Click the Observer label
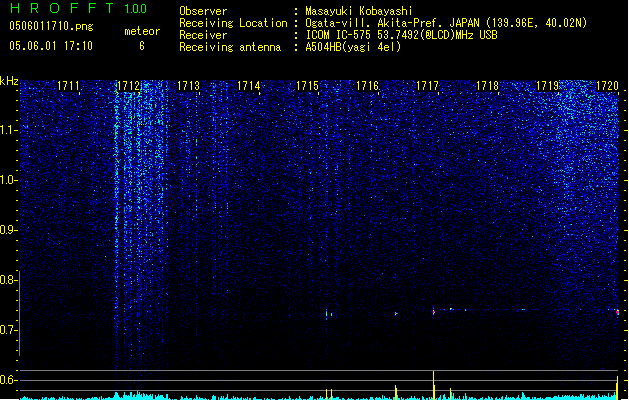The width and height of the screenshot is (629, 400). [203, 11]
